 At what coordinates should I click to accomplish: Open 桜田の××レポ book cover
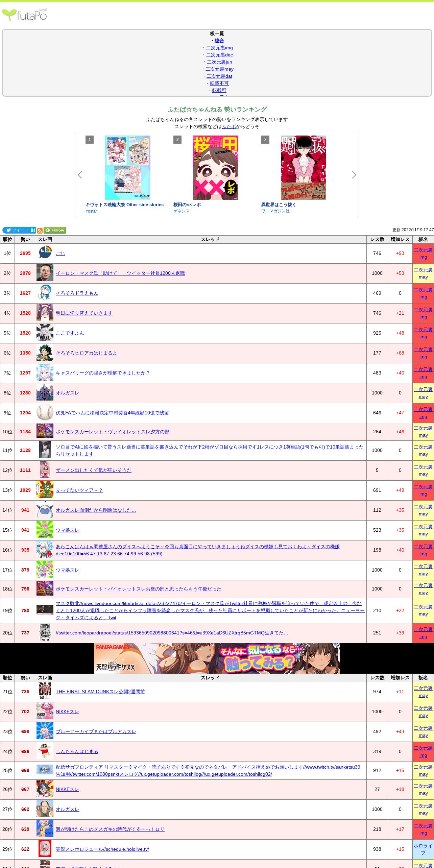coord(216,168)
